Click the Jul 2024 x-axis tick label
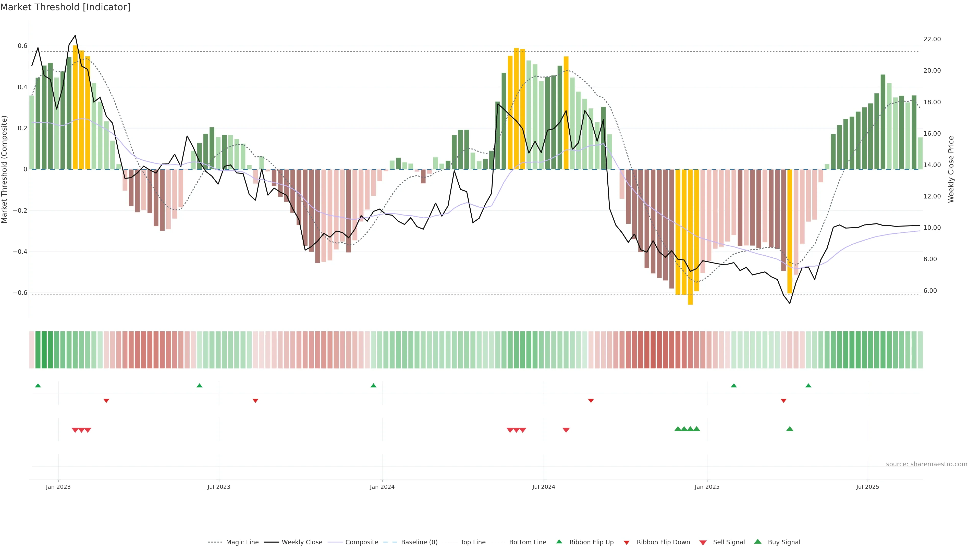The image size is (980, 551). (543, 487)
